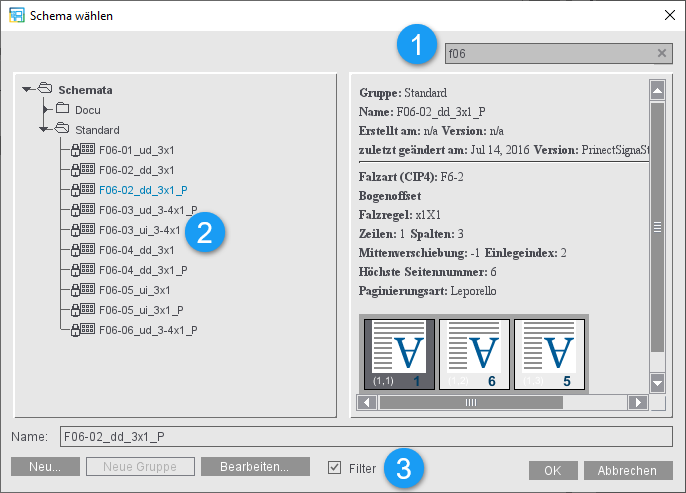Click the Name text field
The width and height of the screenshot is (686, 493).
click(x=366, y=437)
